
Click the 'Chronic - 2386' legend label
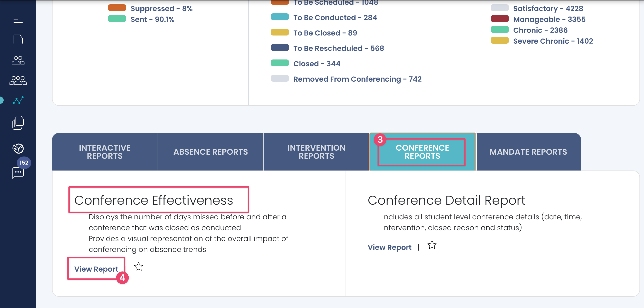(x=540, y=30)
